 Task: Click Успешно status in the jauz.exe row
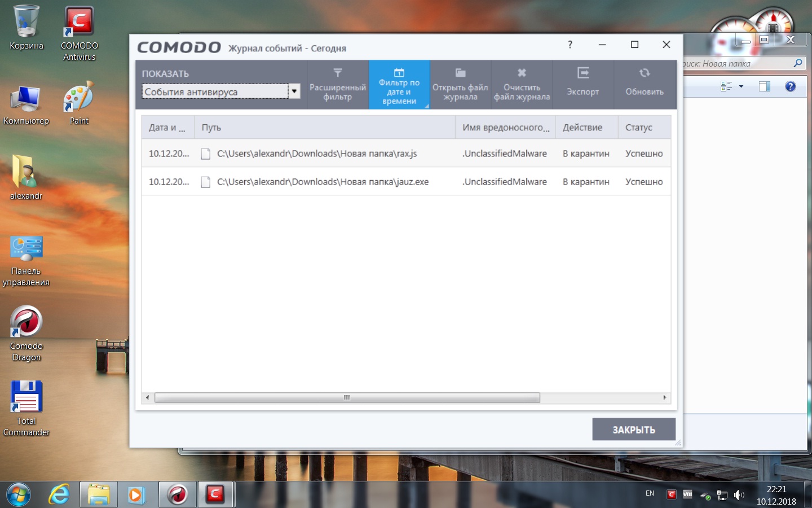point(644,182)
